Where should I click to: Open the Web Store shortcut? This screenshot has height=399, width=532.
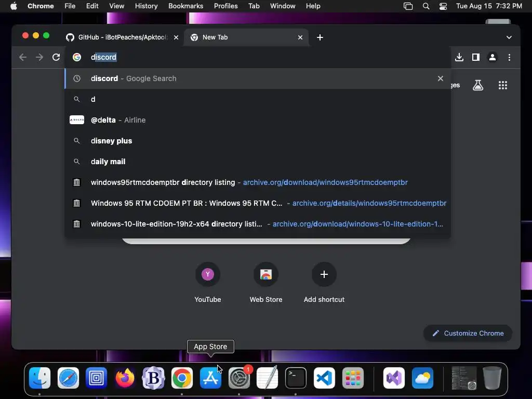click(x=266, y=282)
